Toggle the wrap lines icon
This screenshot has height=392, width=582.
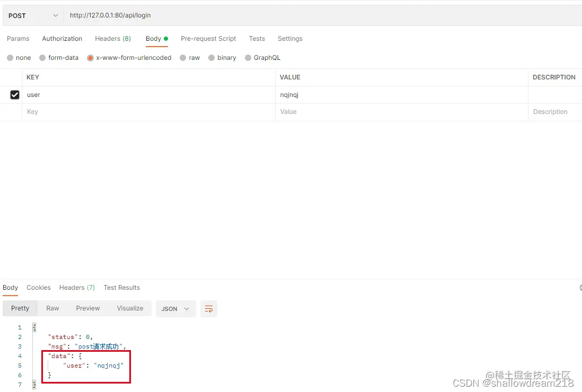click(x=209, y=309)
